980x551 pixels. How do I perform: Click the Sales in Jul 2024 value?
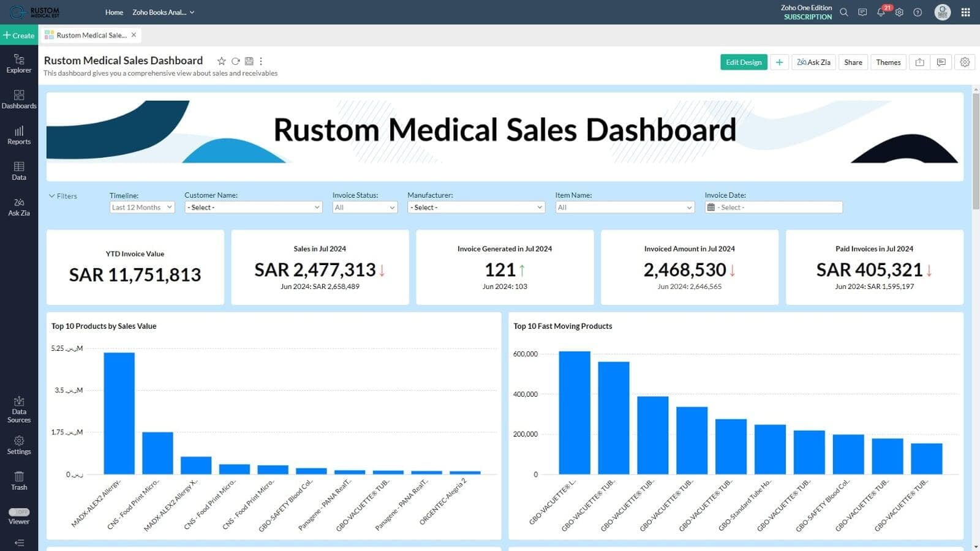pyautogui.click(x=315, y=270)
